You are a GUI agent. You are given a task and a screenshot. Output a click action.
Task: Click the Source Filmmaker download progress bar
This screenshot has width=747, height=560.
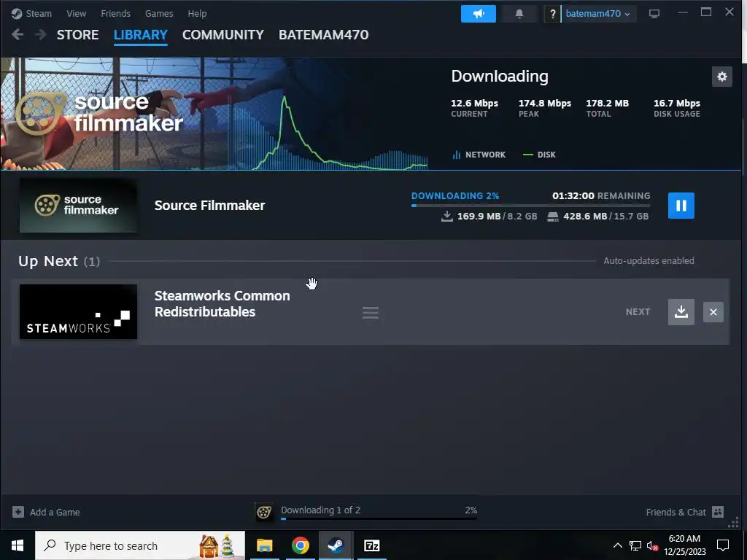tap(531, 206)
